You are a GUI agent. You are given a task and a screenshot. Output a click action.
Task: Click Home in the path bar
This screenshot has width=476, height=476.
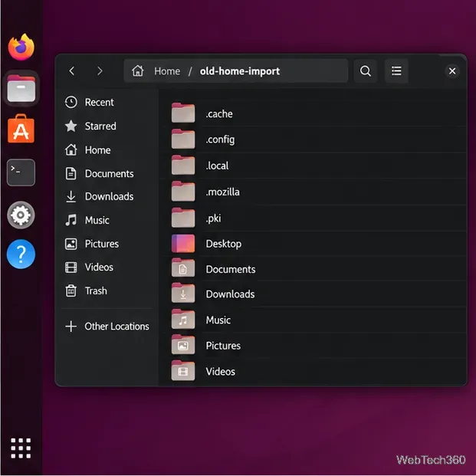point(167,71)
